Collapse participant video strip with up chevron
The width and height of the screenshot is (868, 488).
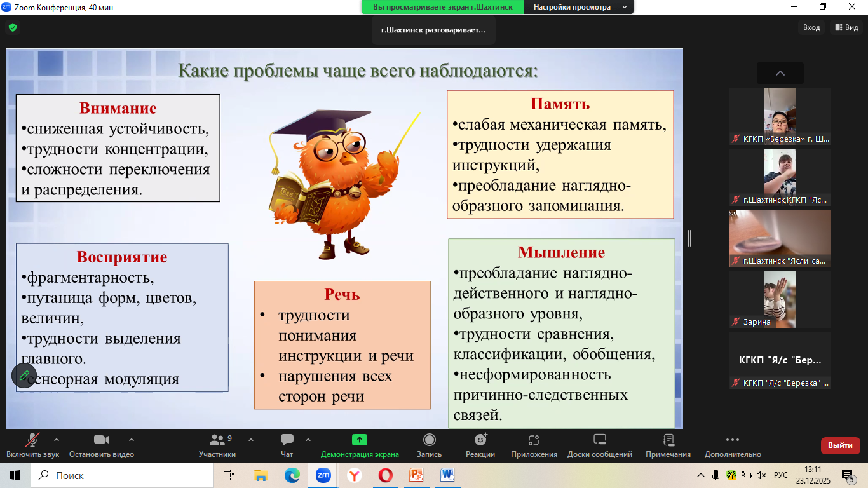coord(780,73)
